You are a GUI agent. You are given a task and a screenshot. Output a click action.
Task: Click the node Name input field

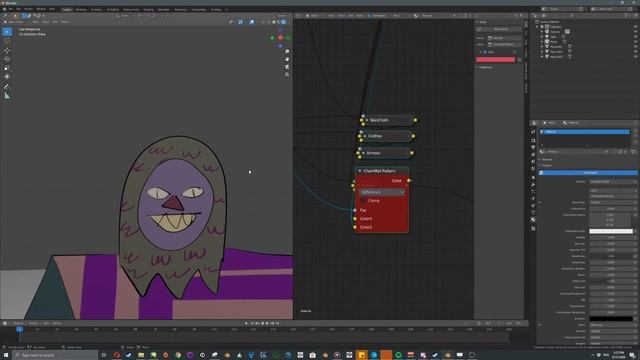(504, 38)
